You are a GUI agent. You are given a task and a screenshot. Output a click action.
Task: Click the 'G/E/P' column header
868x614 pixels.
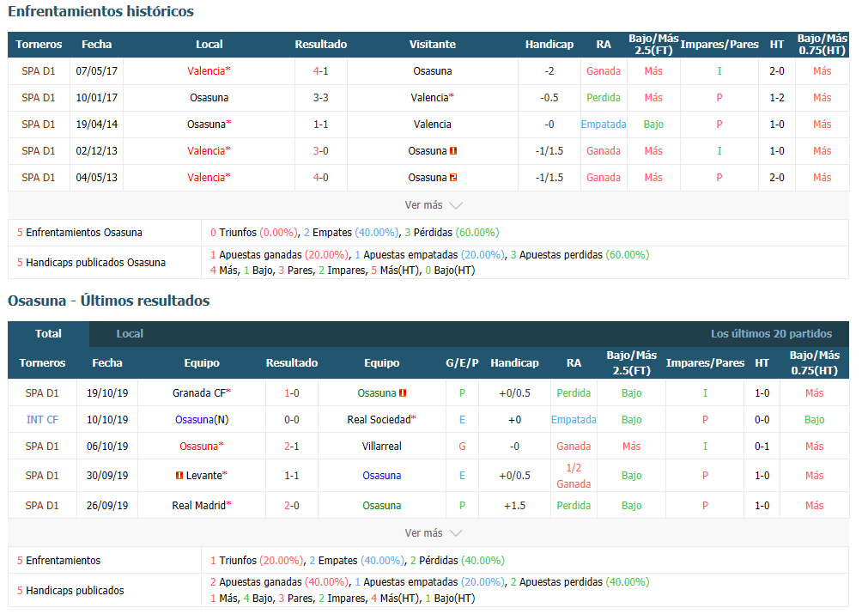click(x=462, y=362)
